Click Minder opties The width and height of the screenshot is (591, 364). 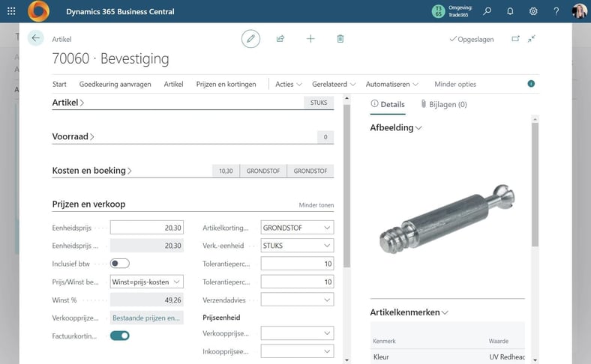pyautogui.click(x=455, y=84)
